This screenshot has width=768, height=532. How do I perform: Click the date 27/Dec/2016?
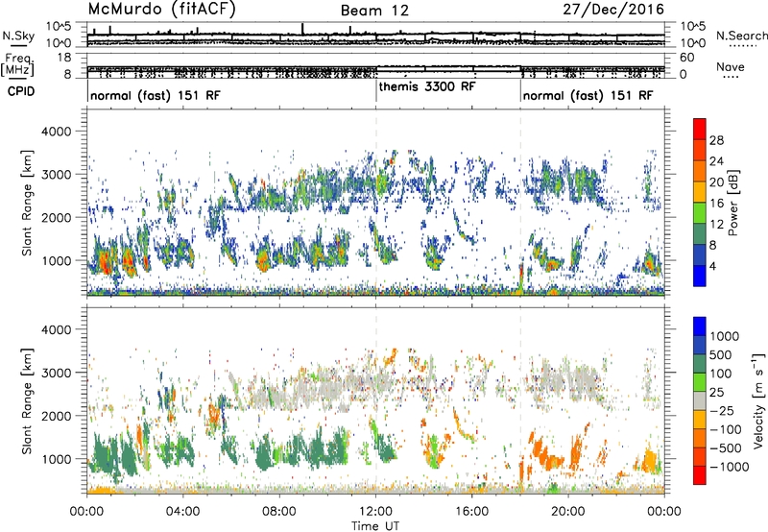[613, 10]
